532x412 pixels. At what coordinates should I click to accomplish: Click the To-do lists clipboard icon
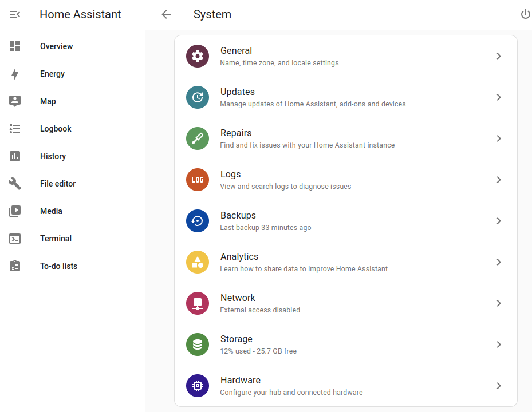(x=14, y=266)
